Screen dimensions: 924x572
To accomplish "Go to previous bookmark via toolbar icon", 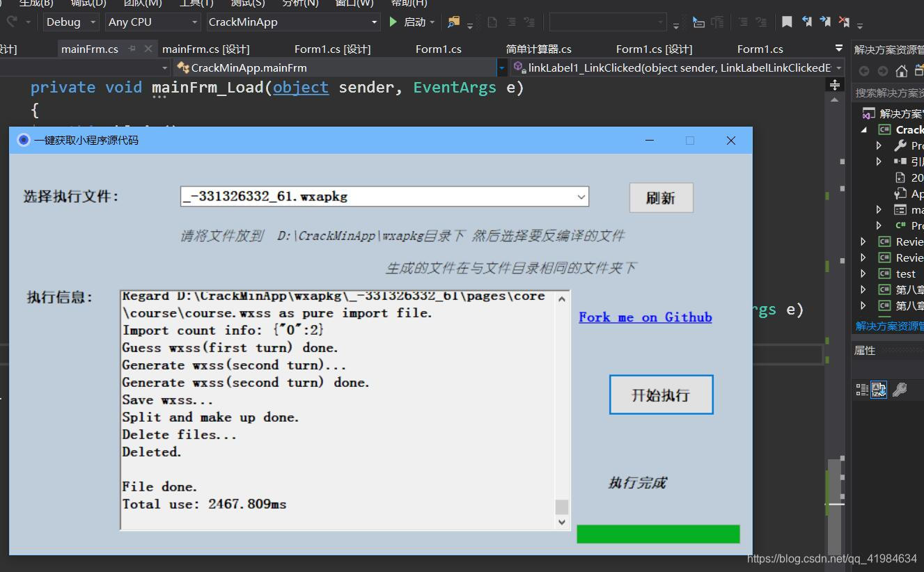I will [x=806, y=22].
